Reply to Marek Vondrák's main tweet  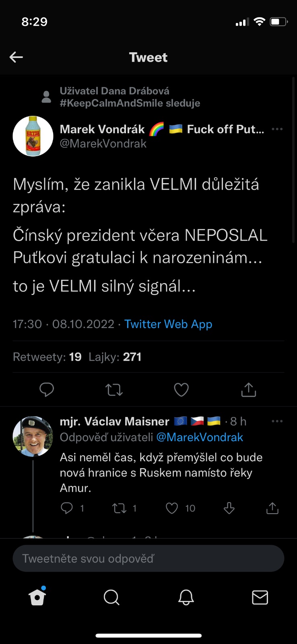tap(47, 390)
